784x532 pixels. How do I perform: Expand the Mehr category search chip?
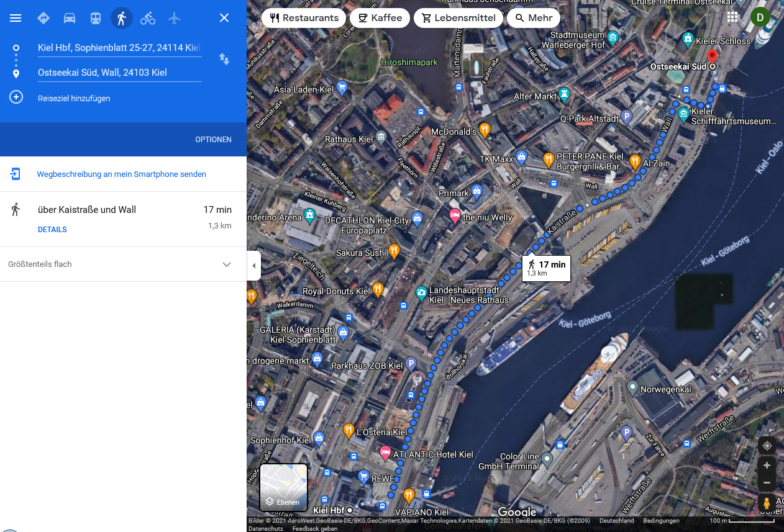tap(533, 18)
